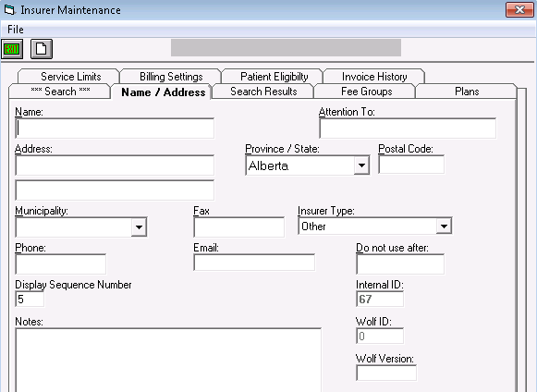Click the green EXIT toolbar icon
The height and width of the screenshot is (392, 537).
pos(12,49)
